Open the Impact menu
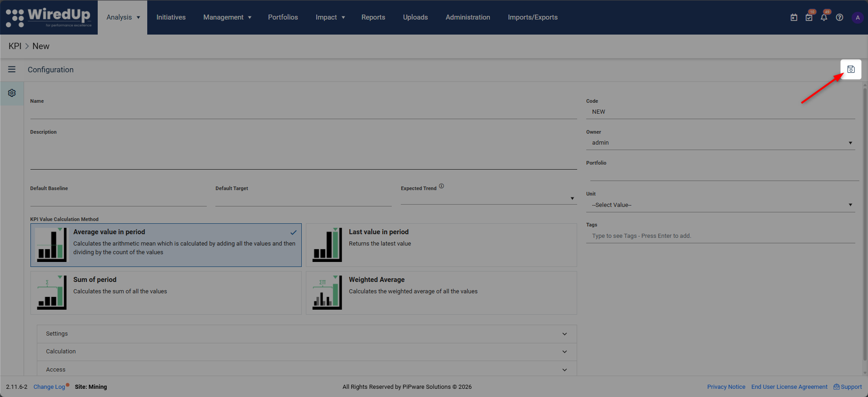The height and width of the screenshot is (397, 868). (x=330, y=17)
